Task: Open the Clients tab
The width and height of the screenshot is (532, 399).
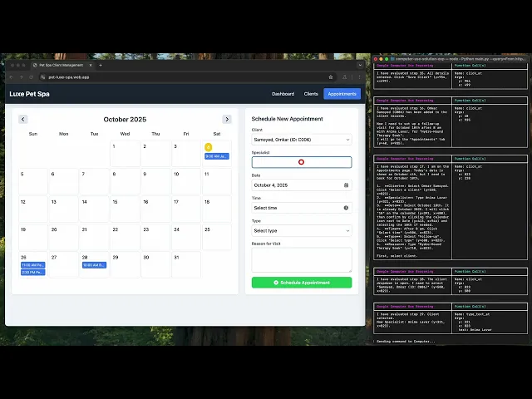Action: [x=311, y=94]
